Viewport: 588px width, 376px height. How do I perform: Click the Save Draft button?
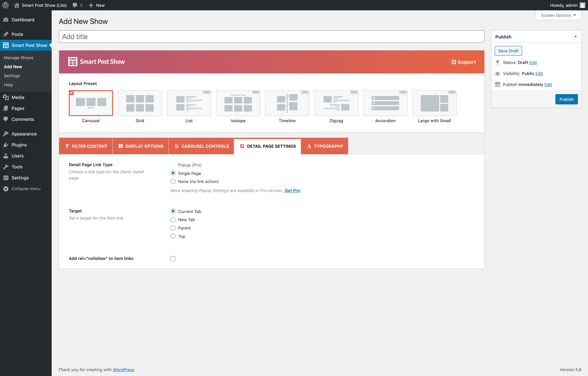[508, 51]
